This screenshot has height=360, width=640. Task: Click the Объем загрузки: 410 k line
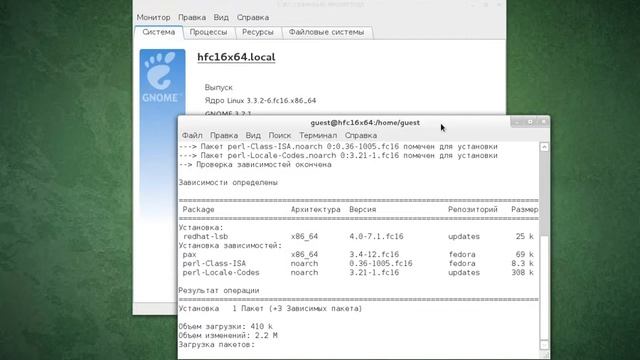click(x=225, y=326)
